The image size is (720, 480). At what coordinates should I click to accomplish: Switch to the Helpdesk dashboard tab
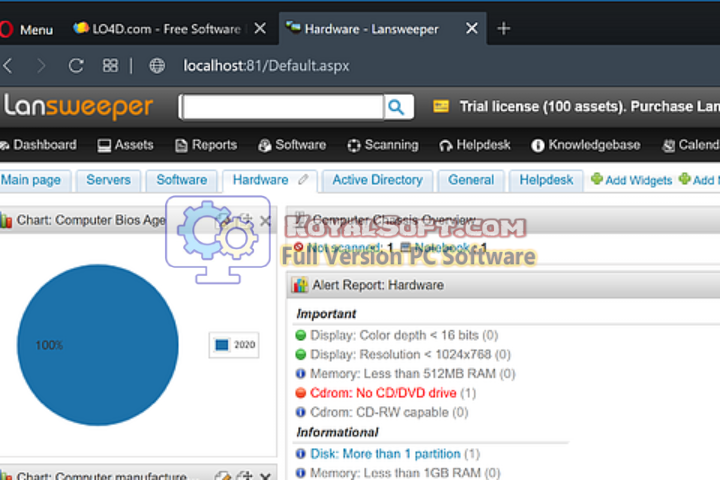pyautogui.click(x=546, y=180)
